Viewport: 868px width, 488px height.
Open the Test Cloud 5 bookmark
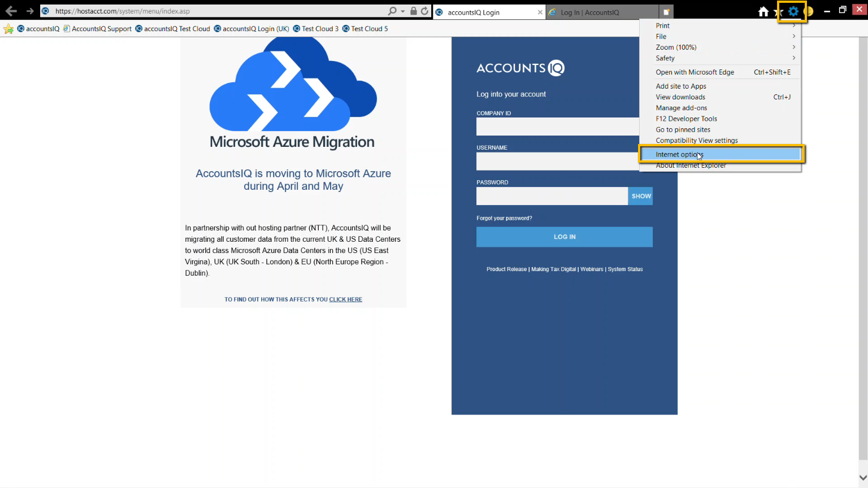point(365,29)
